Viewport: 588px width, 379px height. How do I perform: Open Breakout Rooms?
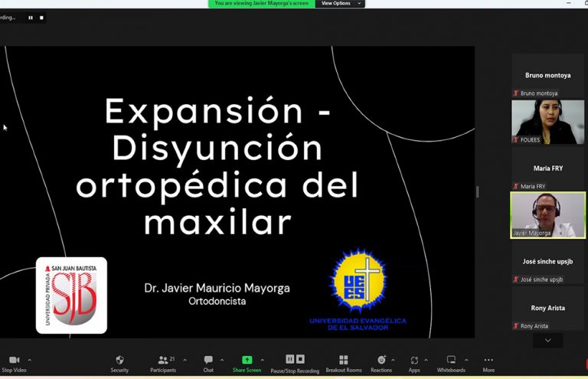[344, 360]
